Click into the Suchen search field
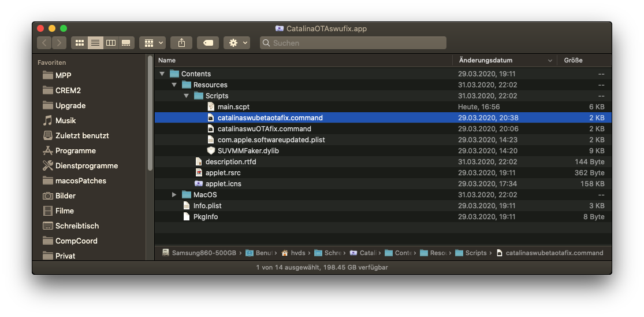This screenshot has width=644, height=317. pos(353,43)
